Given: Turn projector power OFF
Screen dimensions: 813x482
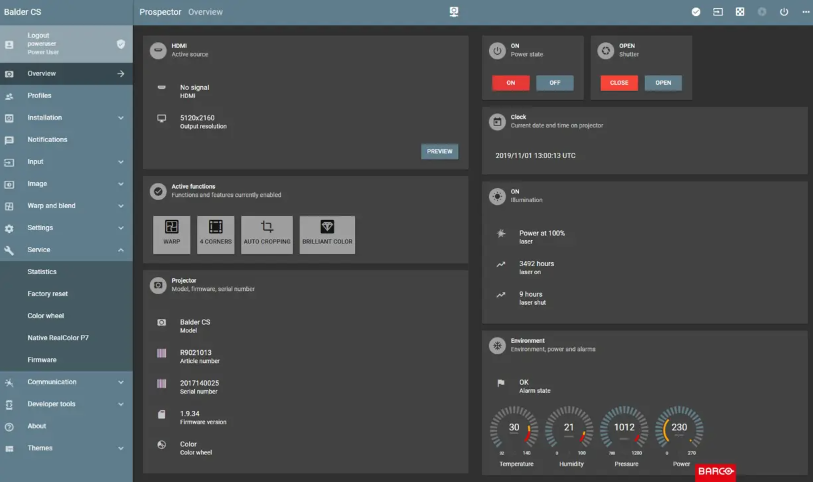Looking at the screenshot, I should [x=554, y=83].
